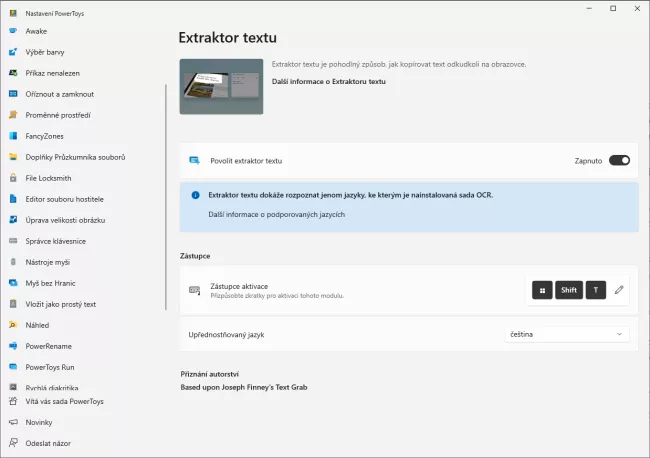The image size is (650, 458).
Task: Open Vítá vás sada PowerToys page
Action: tap(64, 401)
